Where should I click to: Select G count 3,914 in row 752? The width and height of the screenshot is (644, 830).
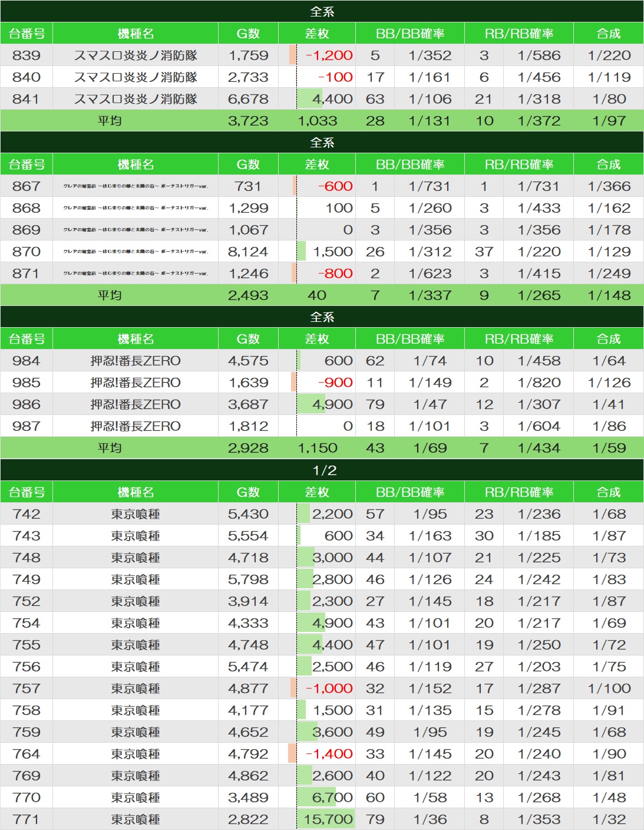(248, 601)
